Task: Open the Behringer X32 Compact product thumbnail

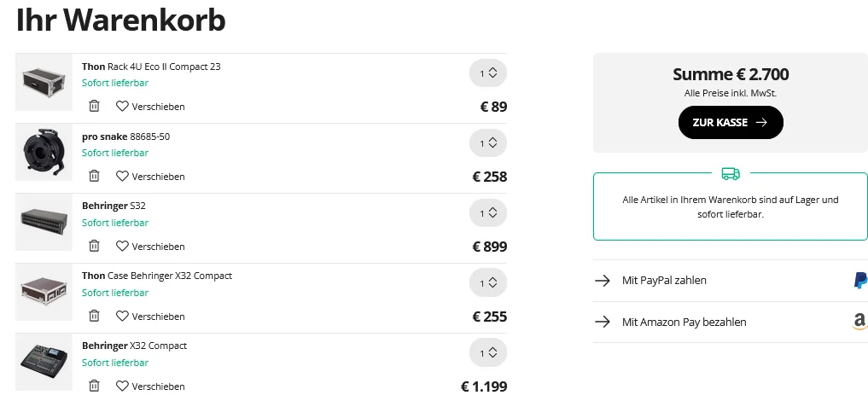Action: pyautogui.click(x=44, y=362)
